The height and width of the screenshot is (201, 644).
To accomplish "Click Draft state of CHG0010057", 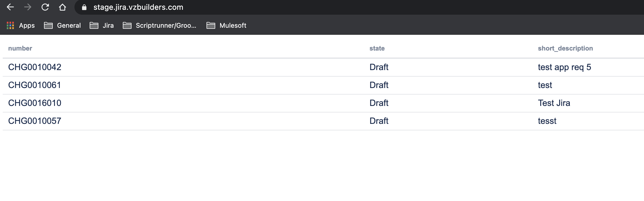I will [x=379, y=121].
